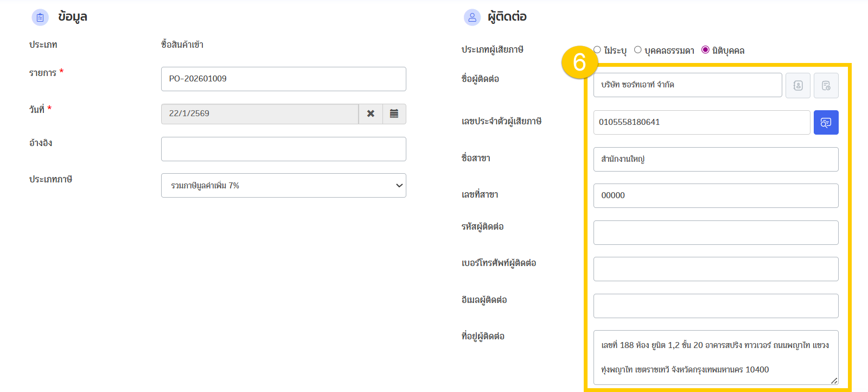
Task: Expand the ประเภทภาษี dropdown
Action: (x=283, y=186)
